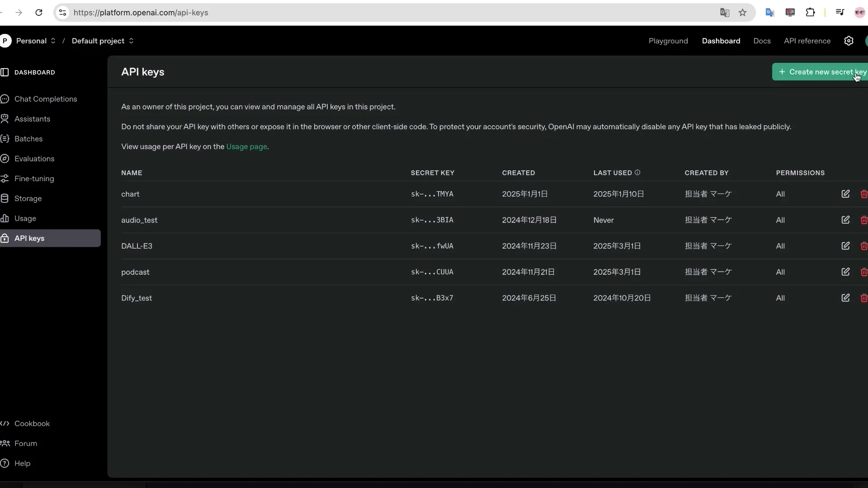Edit the DALL-E3 key entry
This screenshot has width=868, height=488.
pos(845,246)
